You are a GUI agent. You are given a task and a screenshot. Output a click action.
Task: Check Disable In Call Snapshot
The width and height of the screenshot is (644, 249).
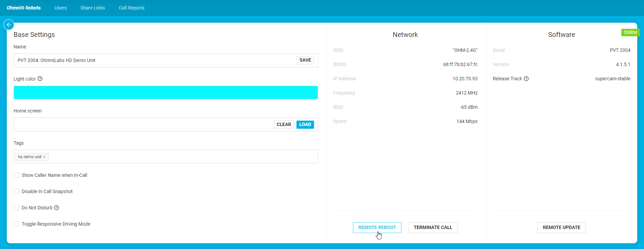(16, 191)
